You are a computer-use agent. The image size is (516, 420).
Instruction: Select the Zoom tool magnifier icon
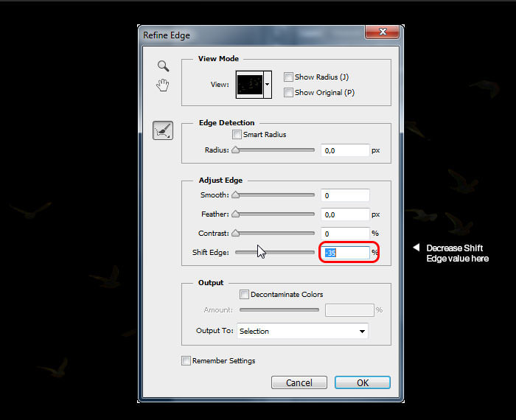click(163, 66)
